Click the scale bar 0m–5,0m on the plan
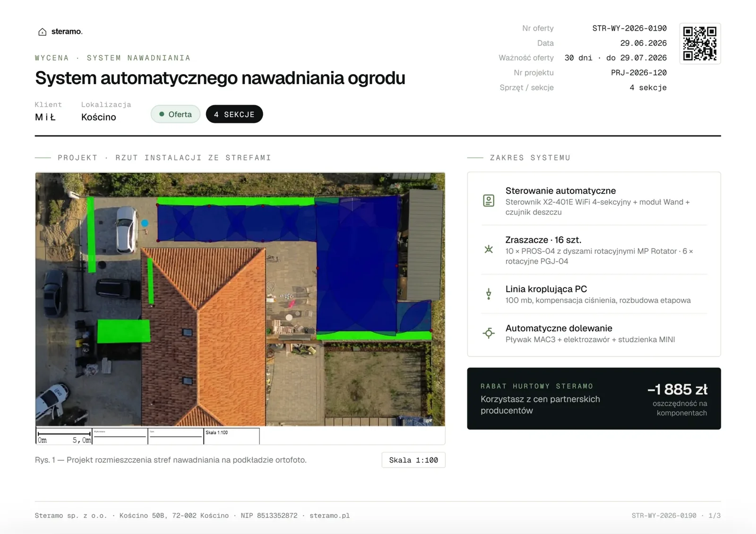 click(x=64, y=436)
